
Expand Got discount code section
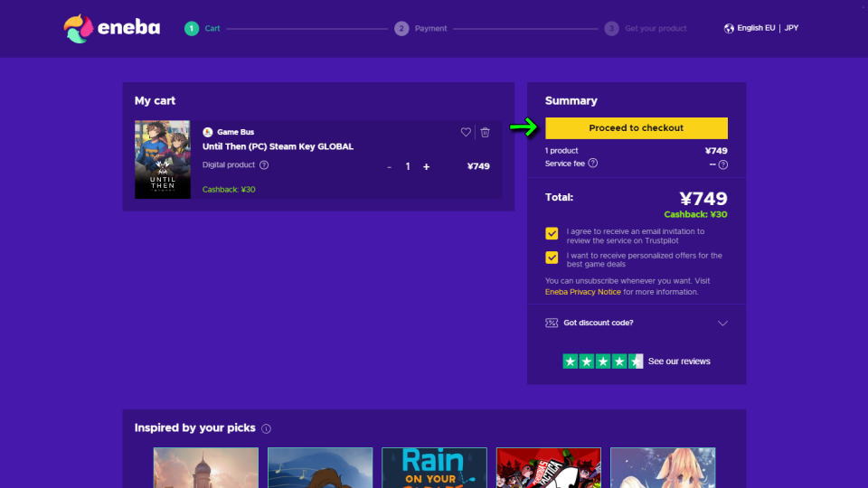(x=636, y=323)
